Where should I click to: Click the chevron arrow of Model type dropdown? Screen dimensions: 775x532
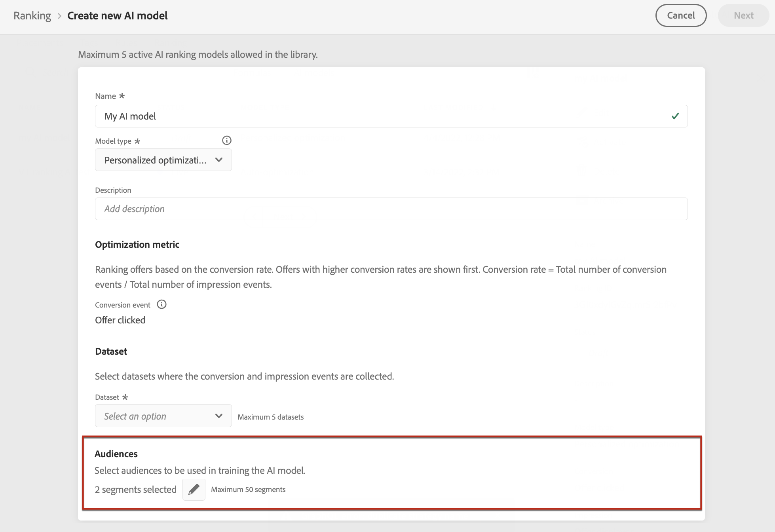(219, 160)
